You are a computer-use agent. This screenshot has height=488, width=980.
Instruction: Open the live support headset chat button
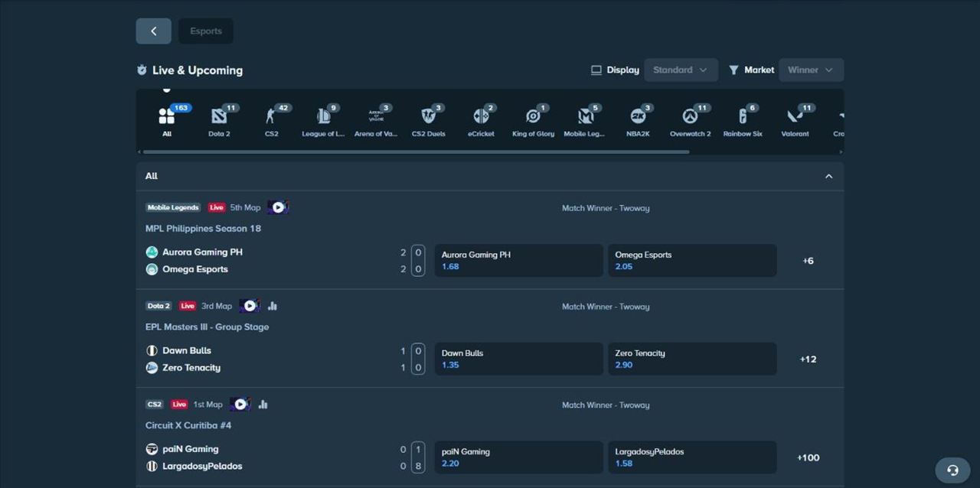[x=952, y=470]
